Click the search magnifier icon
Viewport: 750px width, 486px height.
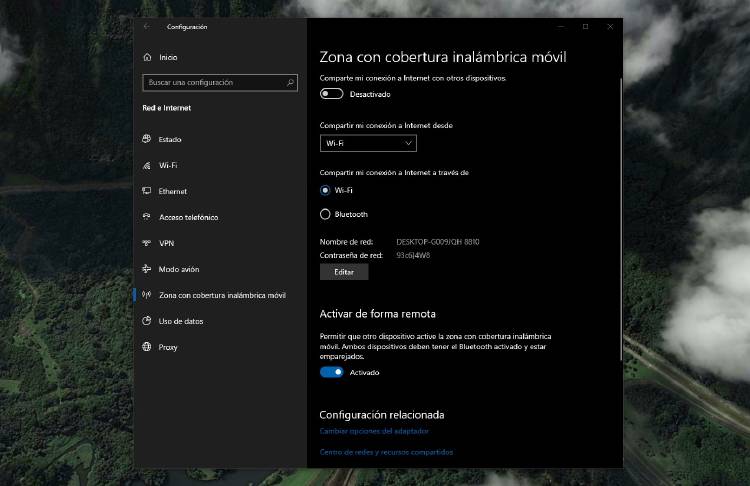(x=290, y=83)
